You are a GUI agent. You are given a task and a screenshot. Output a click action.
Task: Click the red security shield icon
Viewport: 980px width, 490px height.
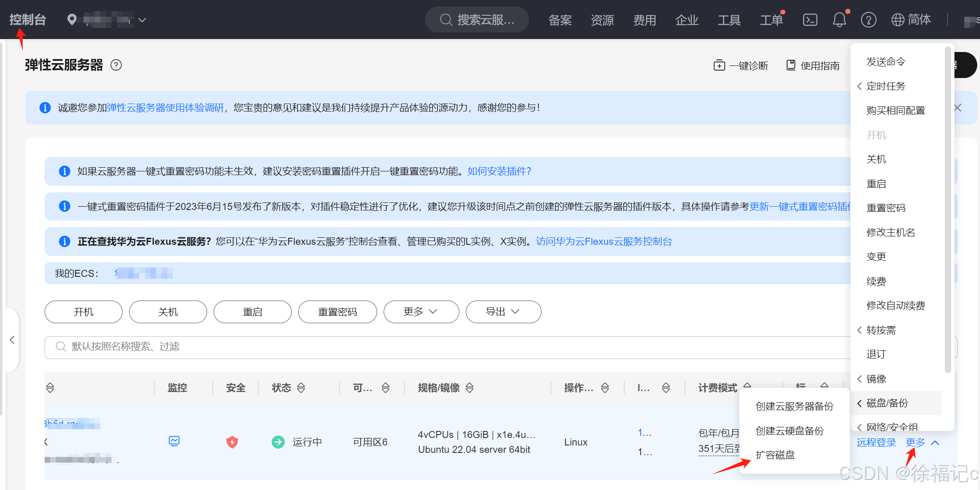[232, 442]
